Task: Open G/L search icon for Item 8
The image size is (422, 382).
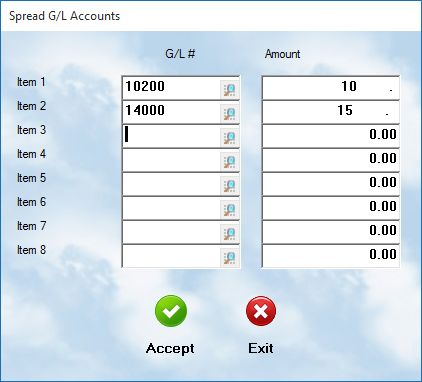Action: click(x=229, y=257)
